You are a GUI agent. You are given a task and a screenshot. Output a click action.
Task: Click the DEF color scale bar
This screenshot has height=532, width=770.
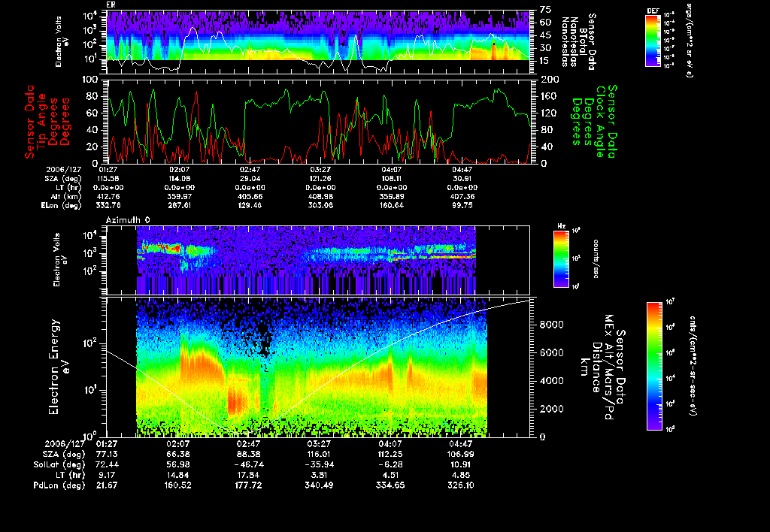coord(653,41)
